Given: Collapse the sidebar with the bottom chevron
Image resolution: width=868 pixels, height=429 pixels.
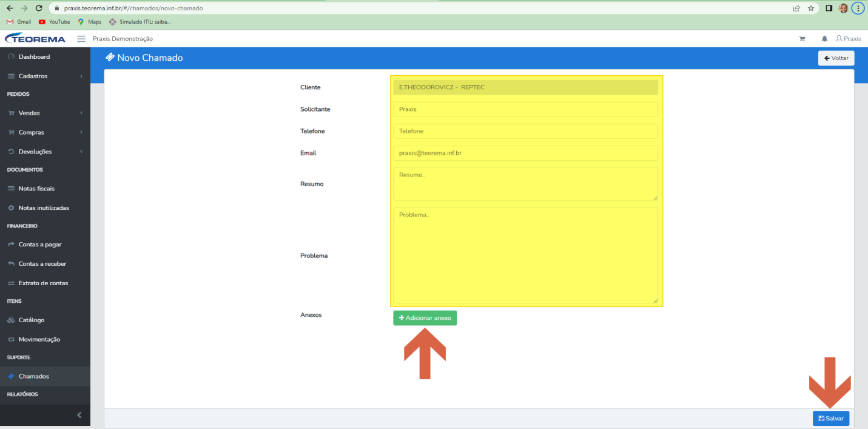Looking at the screenshot, I should pos(79,416).
